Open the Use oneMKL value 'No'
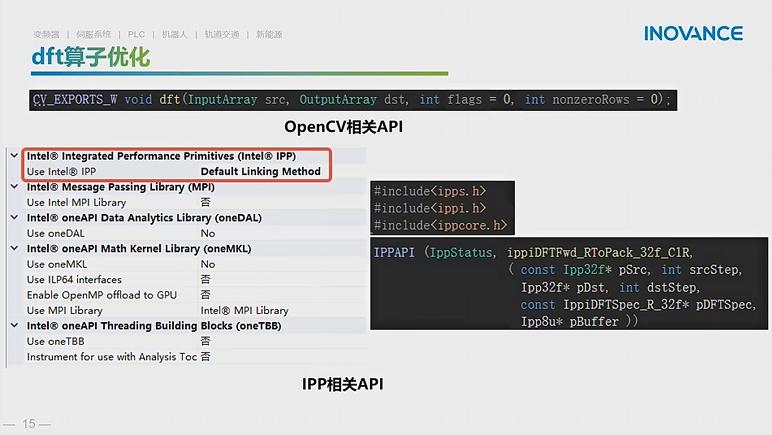 tap(208, 264)
